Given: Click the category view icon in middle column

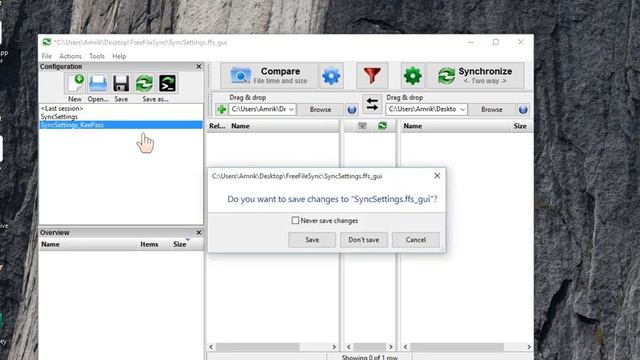Looking at the screenshot, I should 362,126.
